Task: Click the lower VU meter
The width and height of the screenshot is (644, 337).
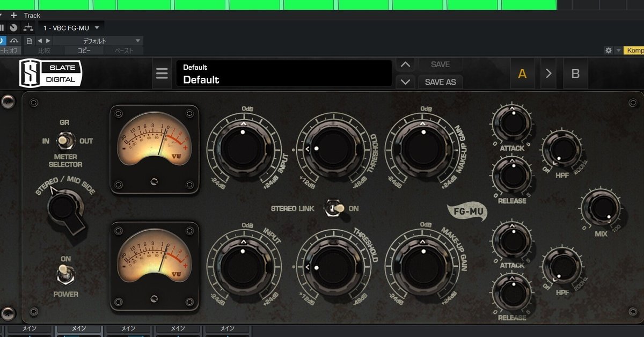Action: 155,267
